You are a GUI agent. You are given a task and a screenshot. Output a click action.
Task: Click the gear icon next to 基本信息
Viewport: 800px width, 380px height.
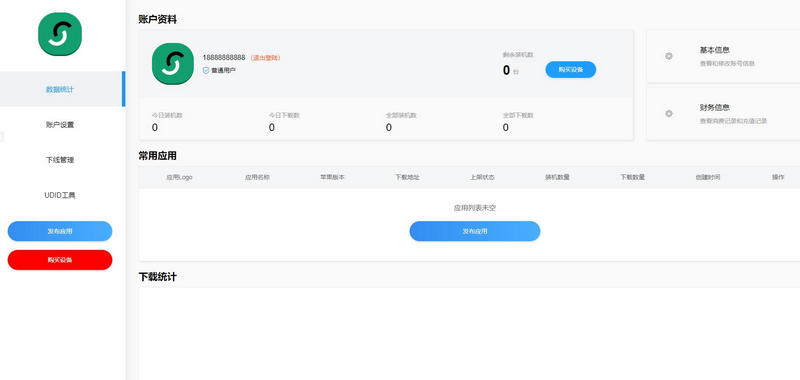[x=669, y=56]
